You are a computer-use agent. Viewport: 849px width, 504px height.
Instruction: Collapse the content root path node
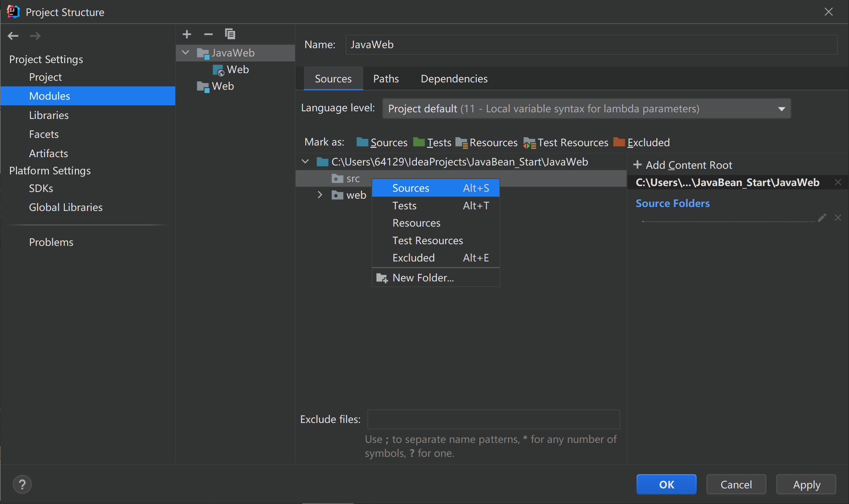(x=305, y=162)
